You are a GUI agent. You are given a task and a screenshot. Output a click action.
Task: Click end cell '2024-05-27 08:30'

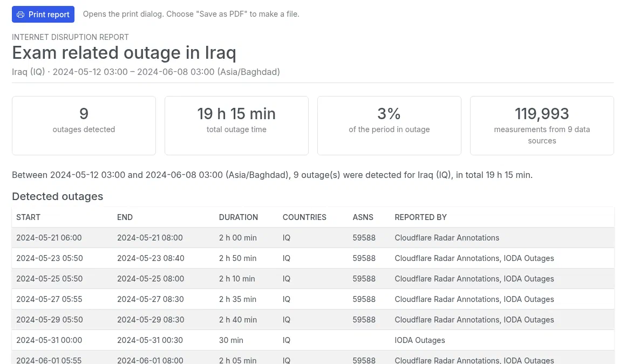coord(151,299)
